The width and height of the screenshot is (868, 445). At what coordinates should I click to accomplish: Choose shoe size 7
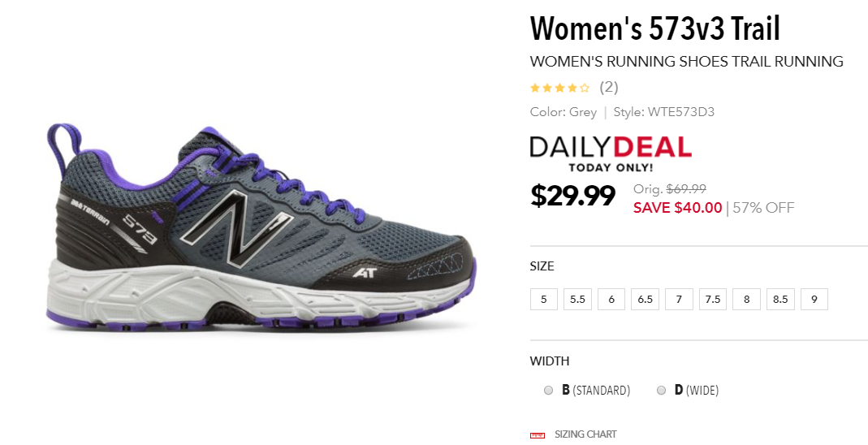(x=679, y=299)
